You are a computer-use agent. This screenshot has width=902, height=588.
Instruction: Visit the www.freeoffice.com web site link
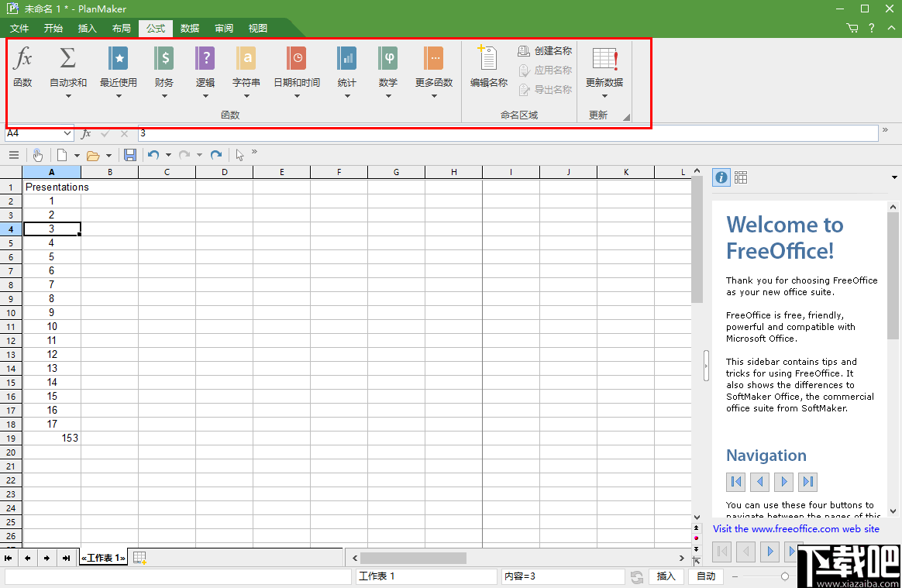point(797,528)
